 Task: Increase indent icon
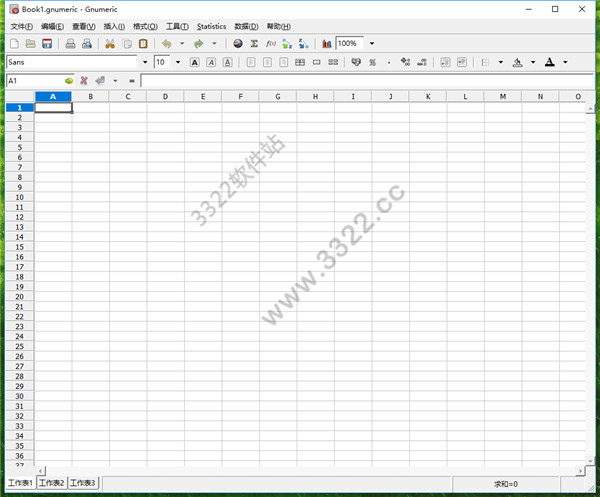[x=462, y=62]
